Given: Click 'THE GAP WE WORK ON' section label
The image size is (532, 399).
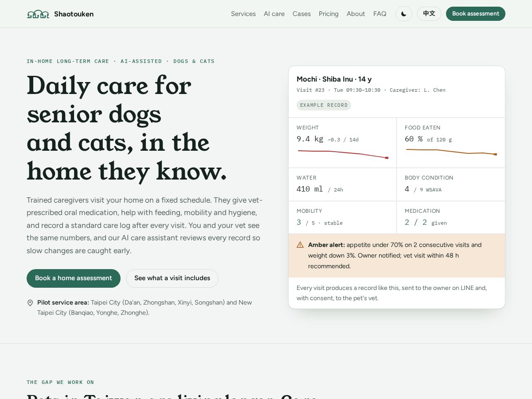Looking at the screenshot, I should 60,382.
